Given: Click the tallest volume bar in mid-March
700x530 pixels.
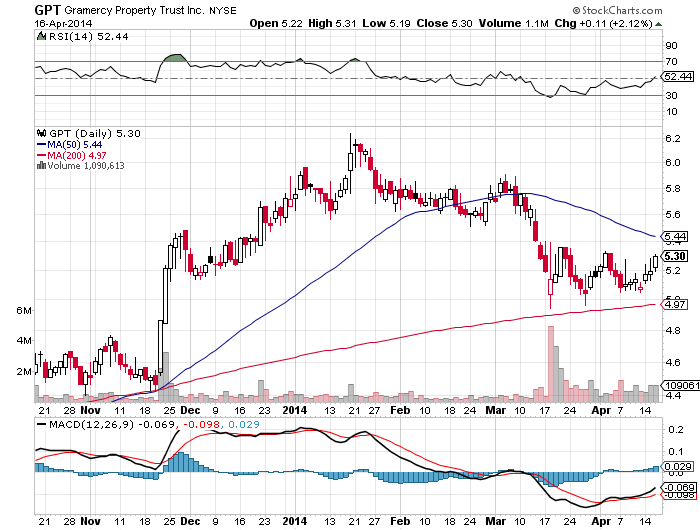Looking at the screenshot, I should [x=550, y=364].
